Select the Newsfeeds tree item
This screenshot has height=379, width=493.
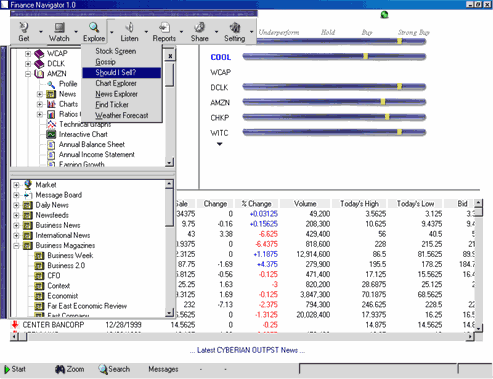(52, 215)
